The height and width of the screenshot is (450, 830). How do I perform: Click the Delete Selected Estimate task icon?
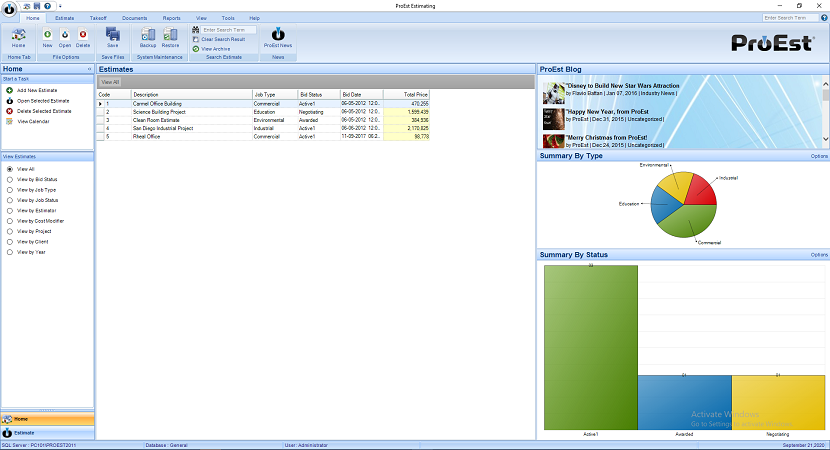point(10,111)
